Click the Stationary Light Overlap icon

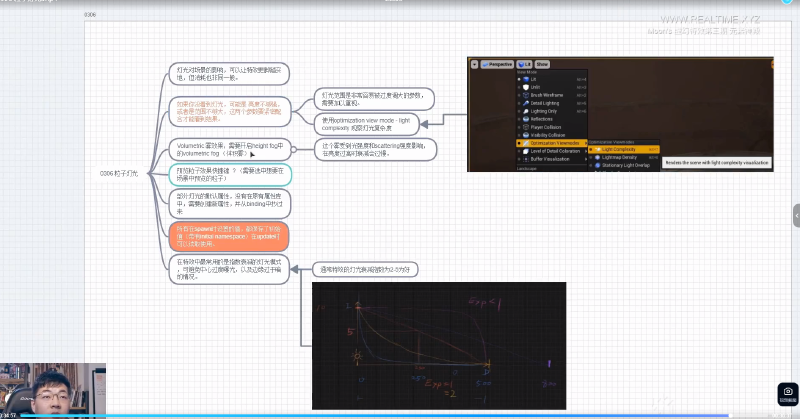597,165
